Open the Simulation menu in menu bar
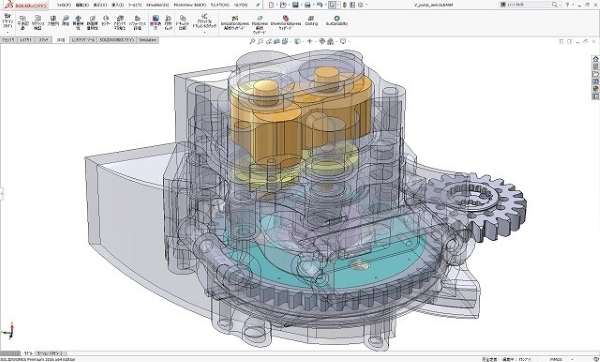Viewport: 600px width, 362px height. click(158, 5)
